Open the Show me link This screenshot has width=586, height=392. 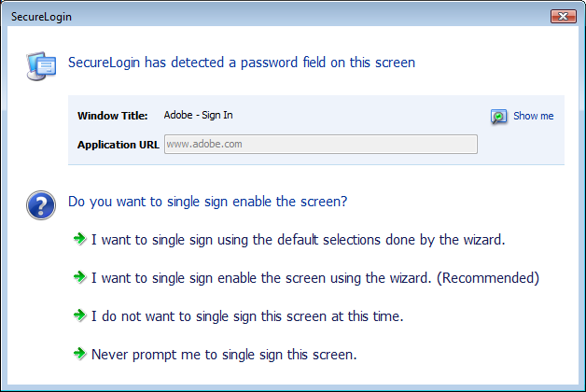click(x=533, y=117)
